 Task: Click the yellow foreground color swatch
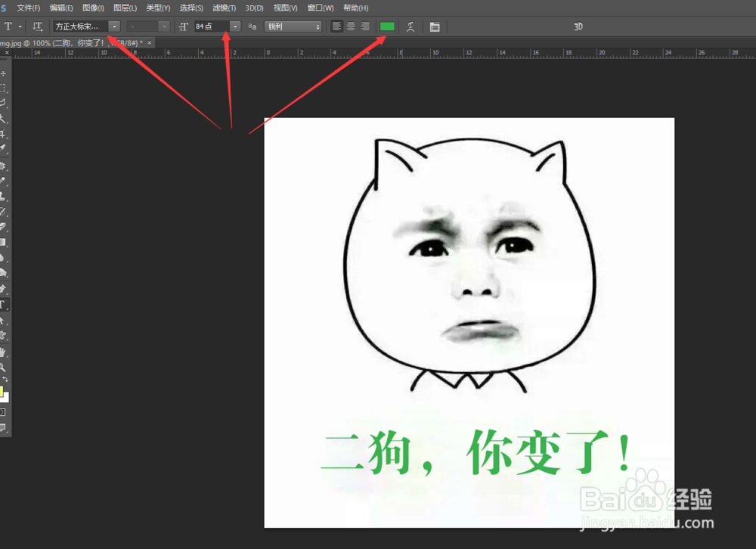[x=2, y=391]
